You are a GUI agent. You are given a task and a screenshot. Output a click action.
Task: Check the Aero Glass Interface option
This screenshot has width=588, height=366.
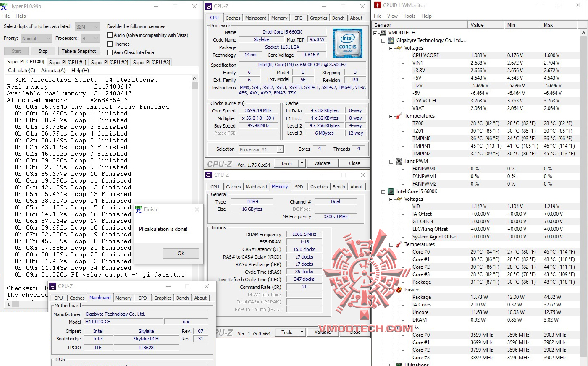pos(110,52)
